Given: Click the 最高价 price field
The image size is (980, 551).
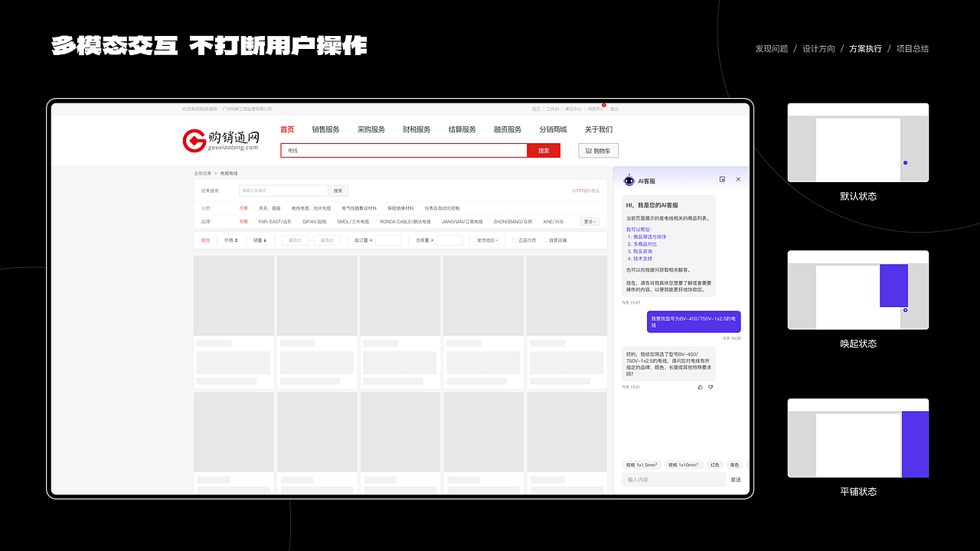Looking at the screenshot, I should tap(328, 240).
